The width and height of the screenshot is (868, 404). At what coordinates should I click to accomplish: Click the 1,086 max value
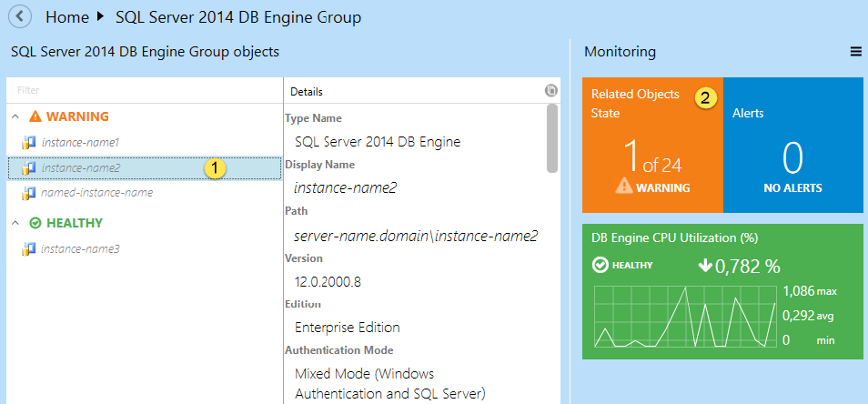coord(810,291)
